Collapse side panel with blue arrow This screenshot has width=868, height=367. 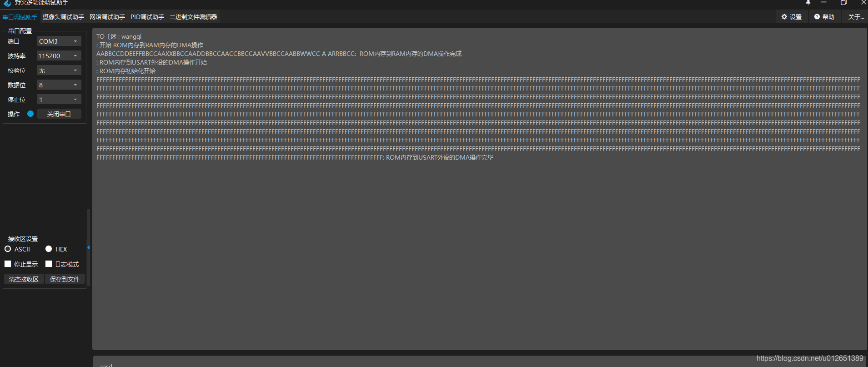tap(89, 247)
